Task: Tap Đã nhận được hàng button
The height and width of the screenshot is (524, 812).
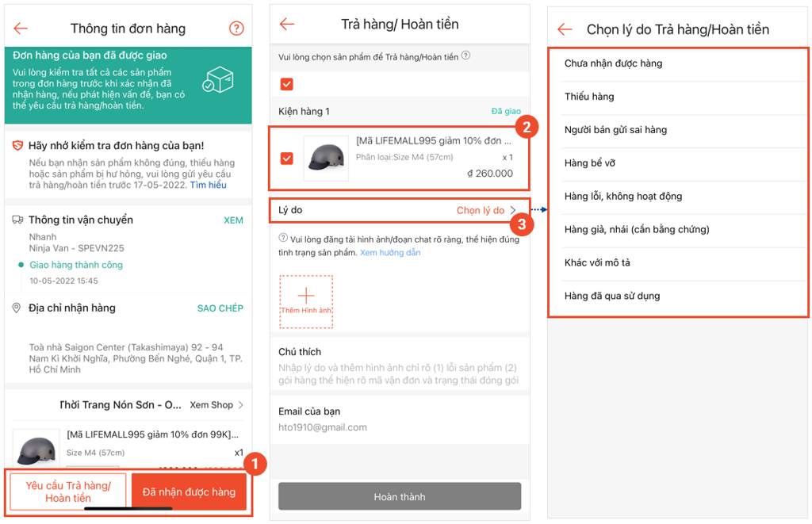Action: (189, 492)
